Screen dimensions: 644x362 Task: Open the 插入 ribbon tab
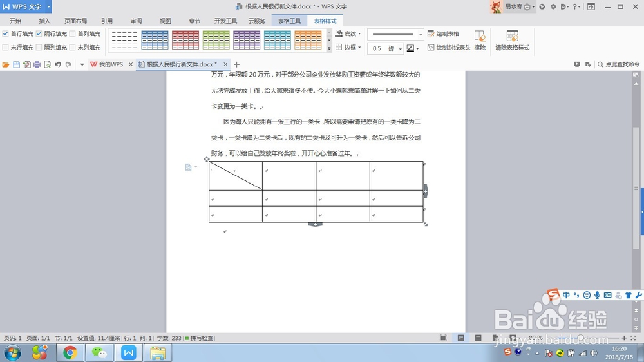click(44, 21)
